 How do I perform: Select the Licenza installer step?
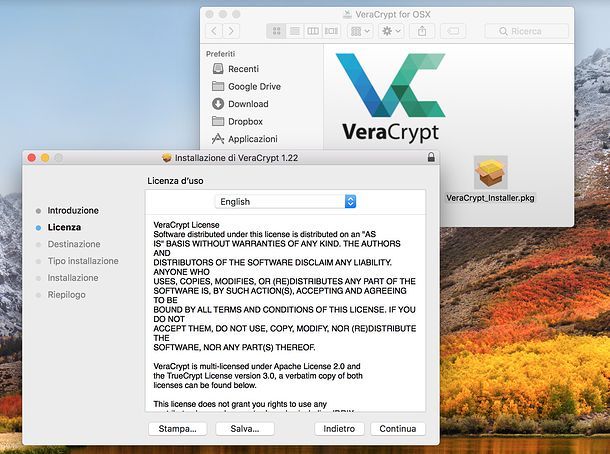click(64, 227)
